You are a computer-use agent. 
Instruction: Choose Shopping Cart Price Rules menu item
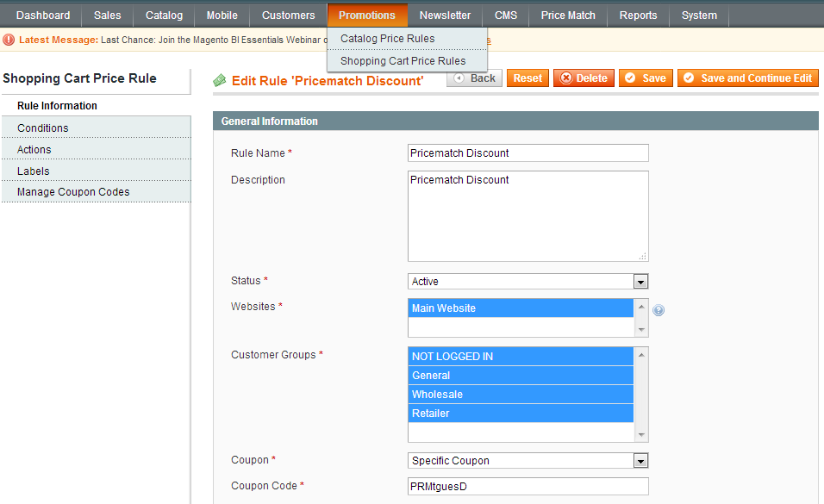tap(403, 61)
